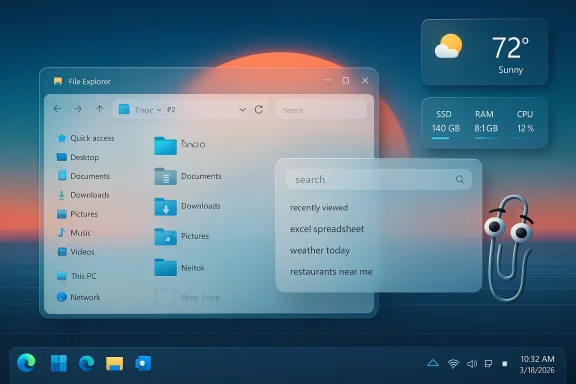The image size is (576, 384).
Task: Open Desktop in the sidebar
Action: click(x=78, y=157)
